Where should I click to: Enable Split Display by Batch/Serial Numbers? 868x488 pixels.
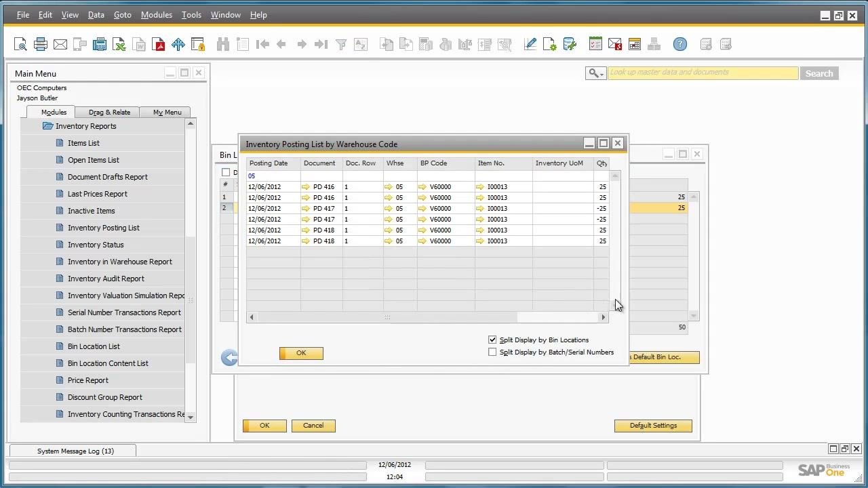[492, 352]
